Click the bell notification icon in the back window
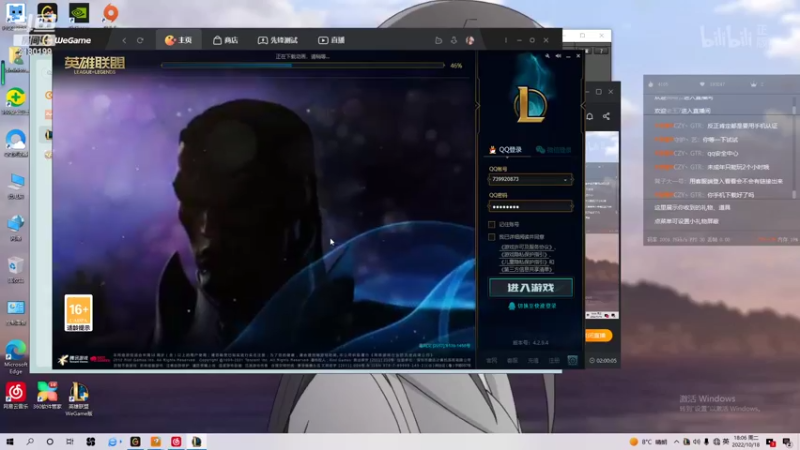Viewport: 800px width, 450px height. 589,116
